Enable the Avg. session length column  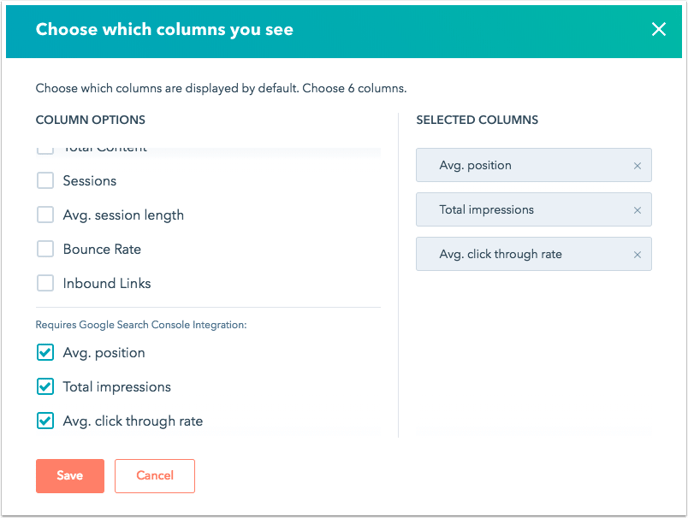(x=45, y=215)
